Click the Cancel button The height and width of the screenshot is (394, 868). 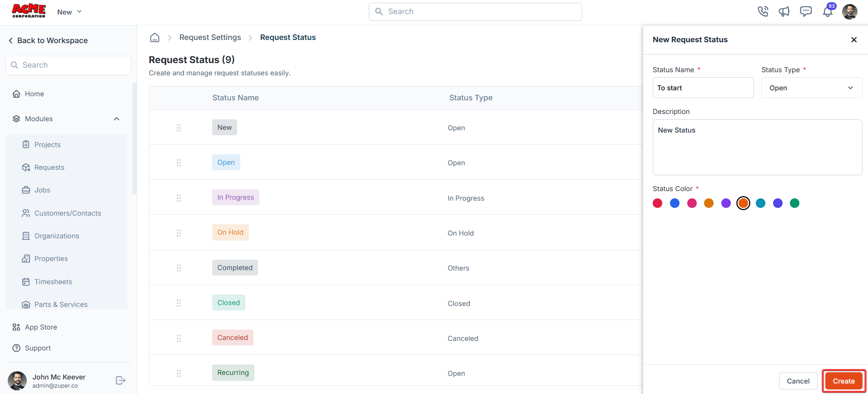(x=798, y=381)
